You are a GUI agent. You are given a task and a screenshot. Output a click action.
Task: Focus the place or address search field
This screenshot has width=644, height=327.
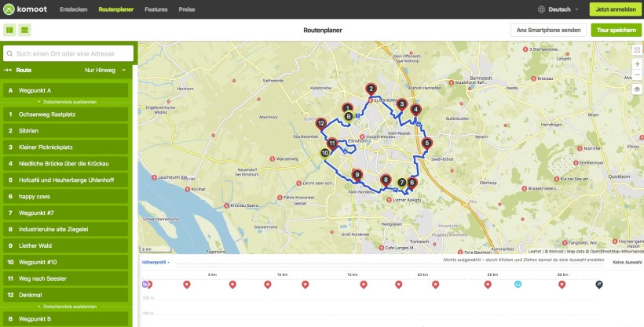(x=68, y=53)
